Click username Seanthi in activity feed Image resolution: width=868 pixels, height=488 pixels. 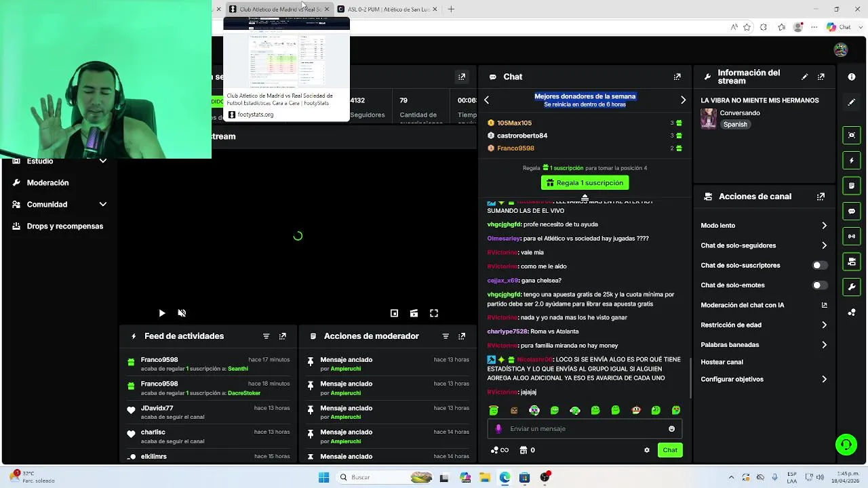pos(238,369)
